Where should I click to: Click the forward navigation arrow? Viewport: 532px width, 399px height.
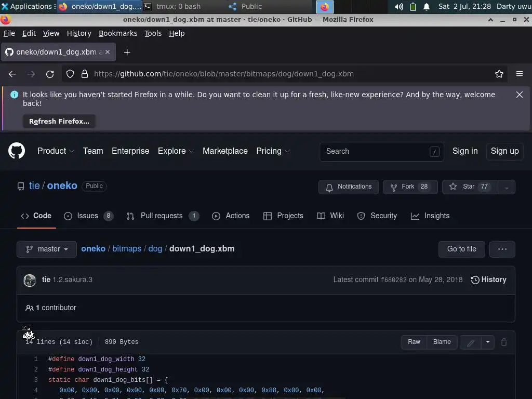(31, 74)
